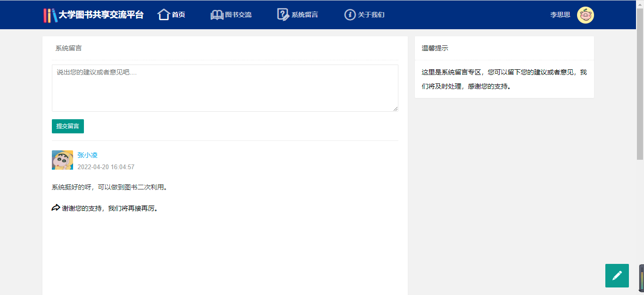Screen dimensions: 644x295
Task: Click the 温馨提示 panel heading
Action: click(x=435, y=48)
